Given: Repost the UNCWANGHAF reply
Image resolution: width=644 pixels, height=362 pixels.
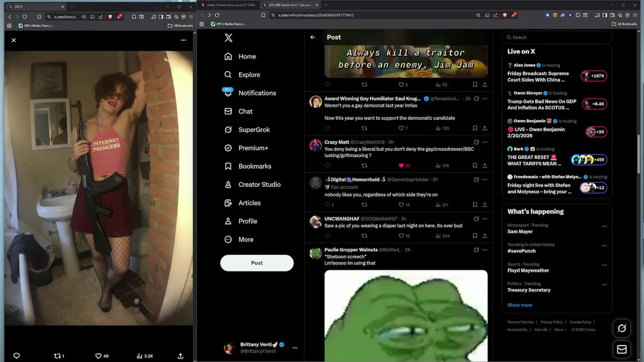Looking at the screenshot, I should tap(365, 236).
